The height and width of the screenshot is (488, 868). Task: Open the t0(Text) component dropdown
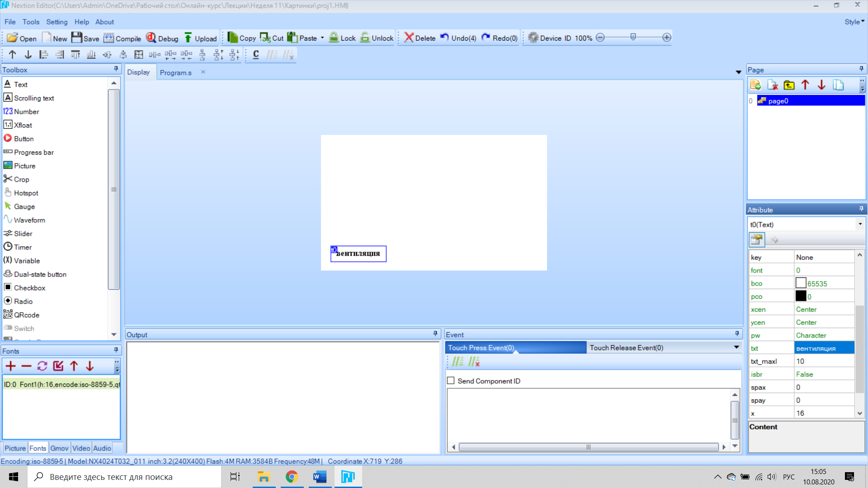tap(860, 224)
